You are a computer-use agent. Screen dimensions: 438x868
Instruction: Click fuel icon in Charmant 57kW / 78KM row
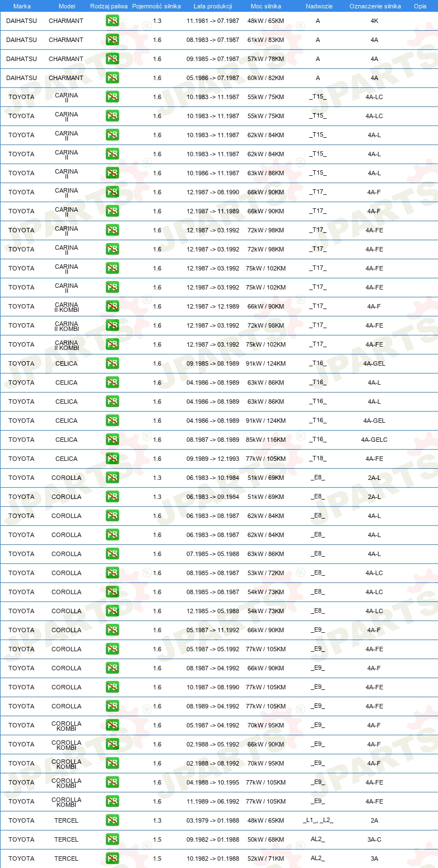(112, 59)
